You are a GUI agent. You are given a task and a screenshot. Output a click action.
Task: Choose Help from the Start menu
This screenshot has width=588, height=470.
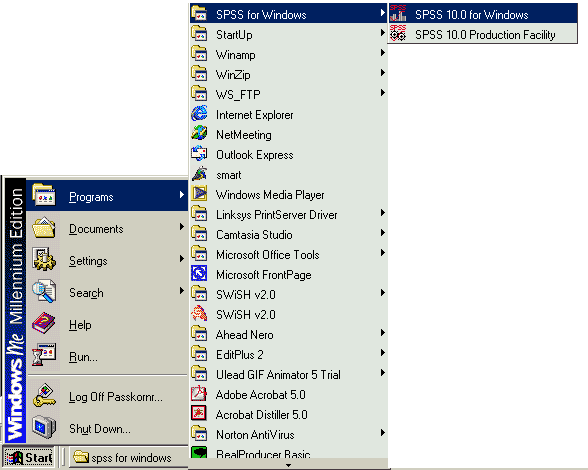pyautogui.click(x=107, y=324)
